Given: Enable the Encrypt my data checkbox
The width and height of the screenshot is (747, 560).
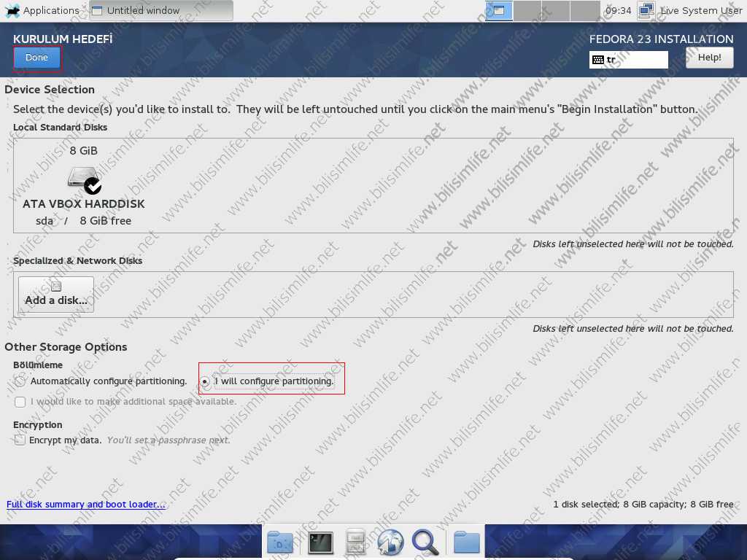Looking at the screenshot, I should (x=20, y=440).
